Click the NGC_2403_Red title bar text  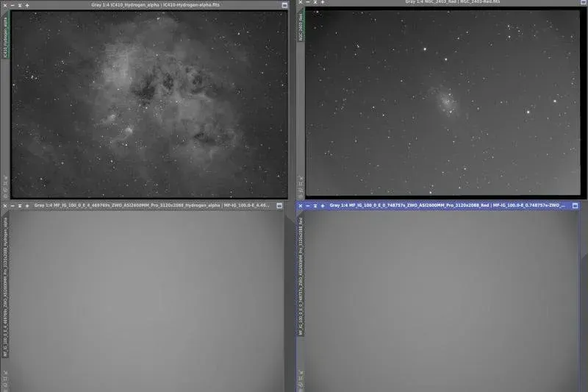pyautogui.click(x=452, y=2)
